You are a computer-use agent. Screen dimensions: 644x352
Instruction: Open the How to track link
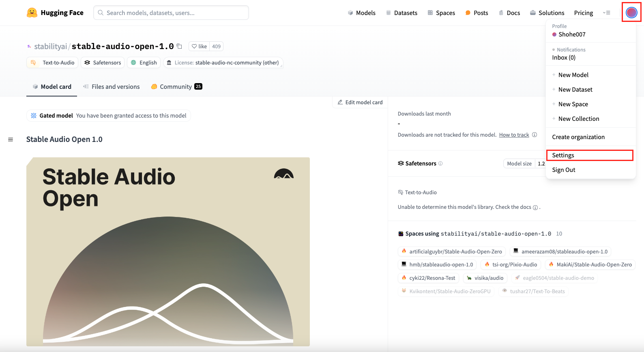514,135
